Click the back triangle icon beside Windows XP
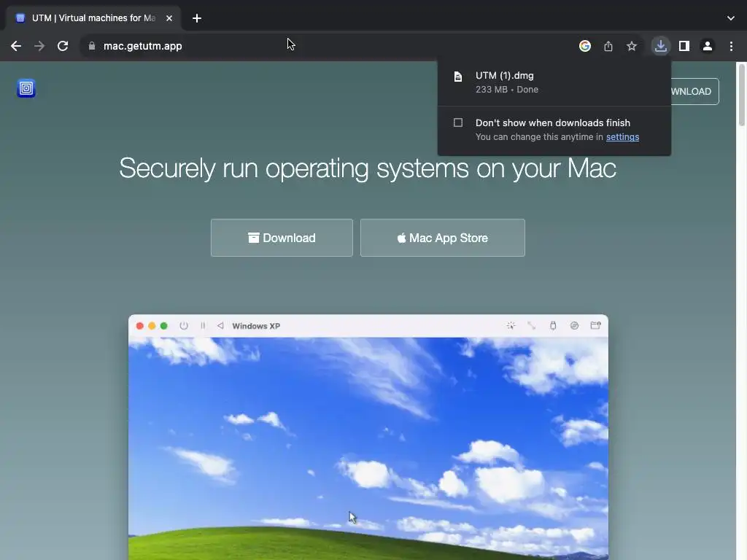Screen dimensions: 747x560 coord(220,326)
